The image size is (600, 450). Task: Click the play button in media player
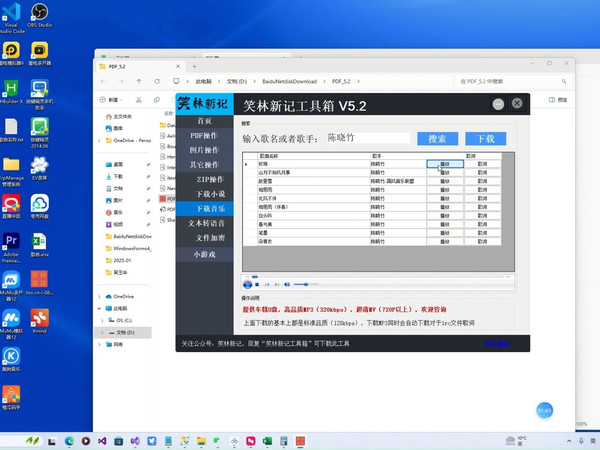247,284
